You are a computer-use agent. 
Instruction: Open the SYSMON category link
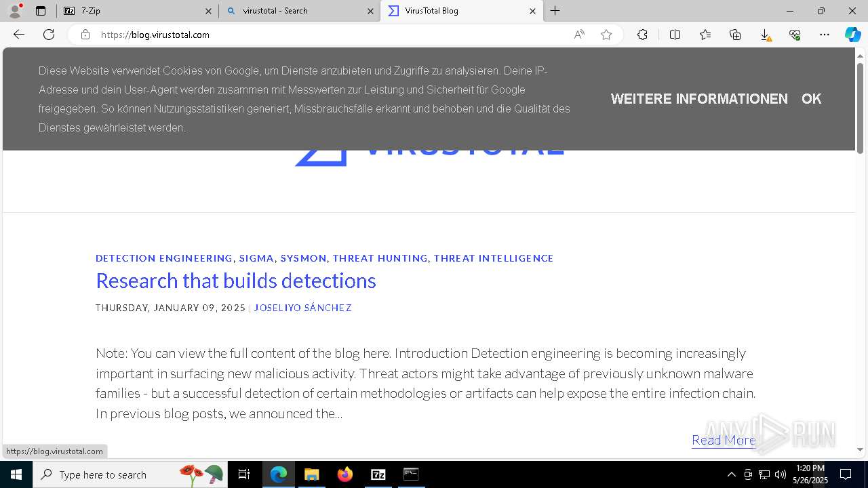pos(303,258)
